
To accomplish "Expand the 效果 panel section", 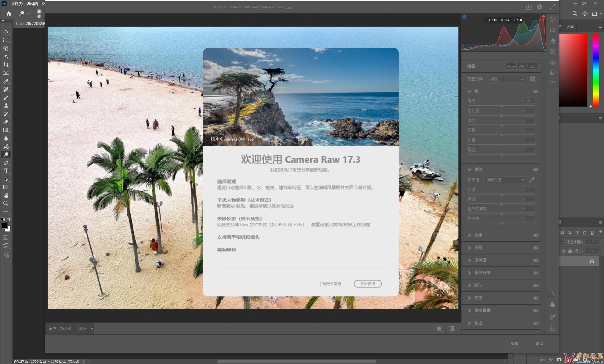I will [469, 235].
